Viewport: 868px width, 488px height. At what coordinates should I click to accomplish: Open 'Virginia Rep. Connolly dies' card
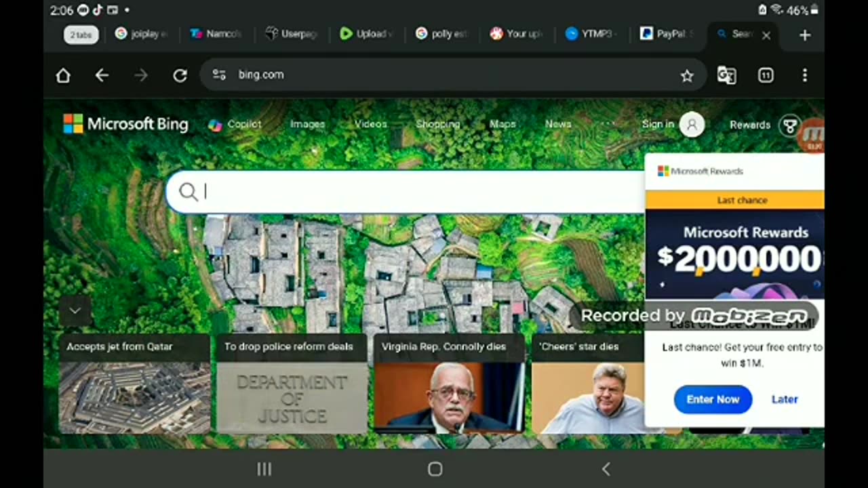pyautogui.click(x=449, y=383)
